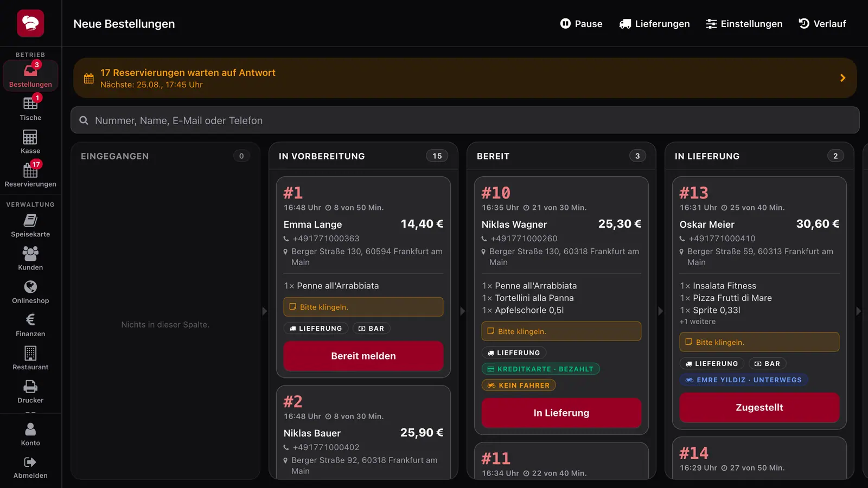Focus the Nummer, Name, E-Mail search field
The image size is (868, 488).
pos(465,120)
